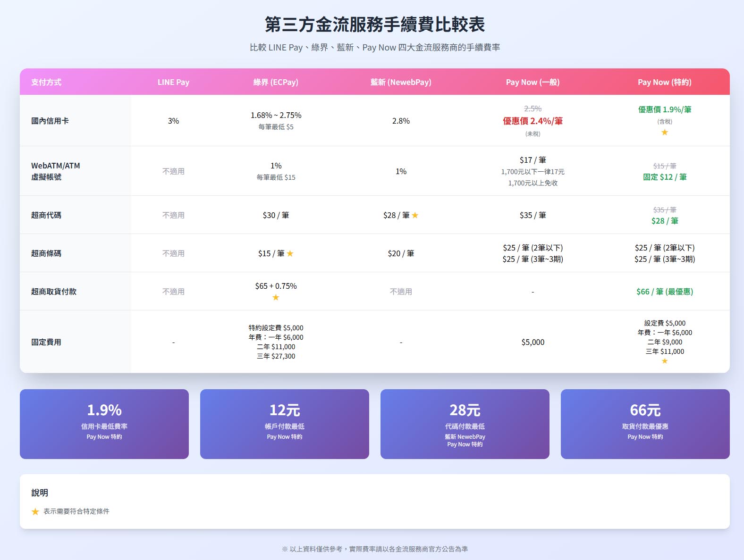Viewport: 744px width, 560px height.
Task: Select the WebATM/ATM 虛擬帳號 row label
Action: pyautogui.click(x=56, y=171)
